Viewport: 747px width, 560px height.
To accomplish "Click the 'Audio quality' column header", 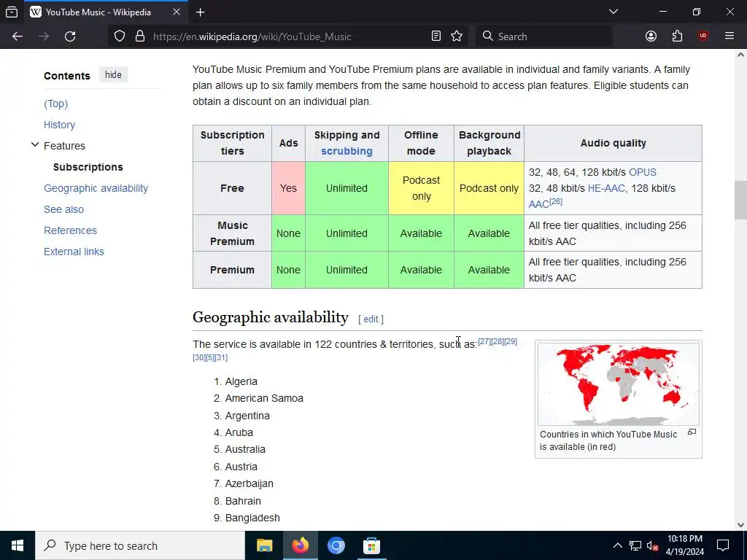I will (613, 143).
